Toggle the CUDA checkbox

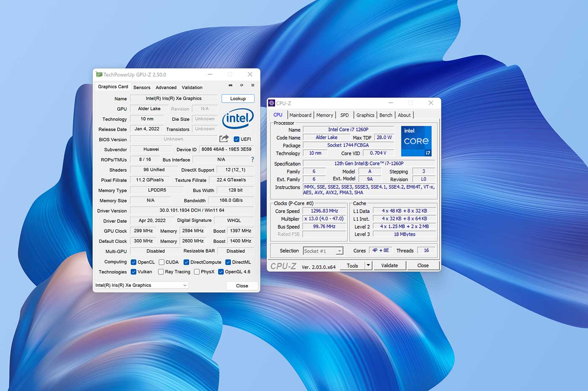pyautogui.click(x=161, y=262)
